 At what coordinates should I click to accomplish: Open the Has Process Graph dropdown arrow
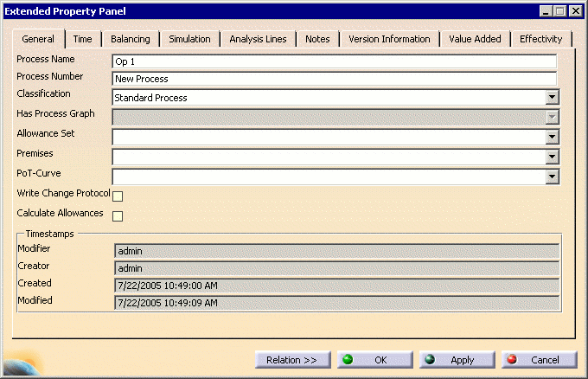pos(552,117)
